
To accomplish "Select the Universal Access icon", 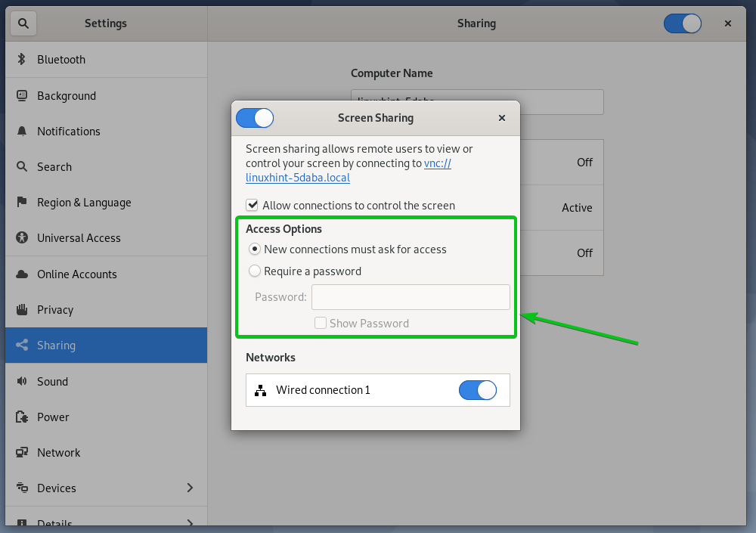I will pos(22,237).
